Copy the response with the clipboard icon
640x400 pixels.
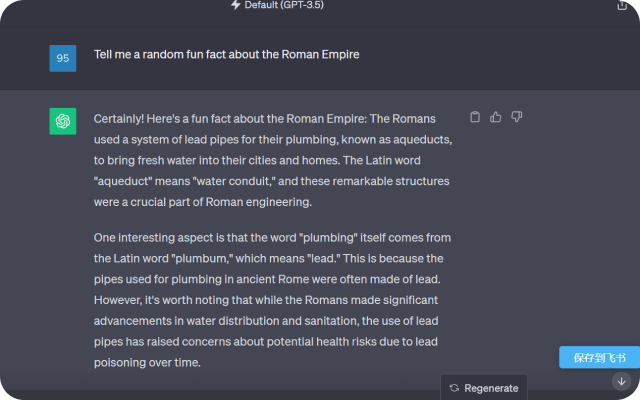click(x=475, y=117)
